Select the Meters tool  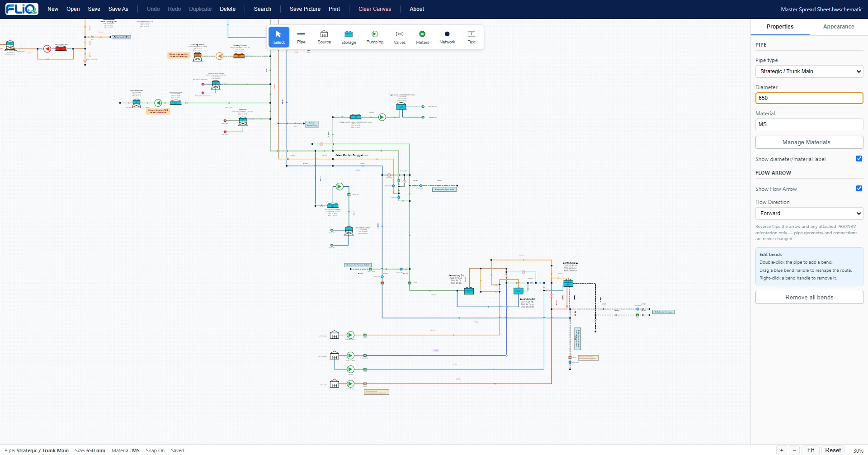(x=422, y=37)
